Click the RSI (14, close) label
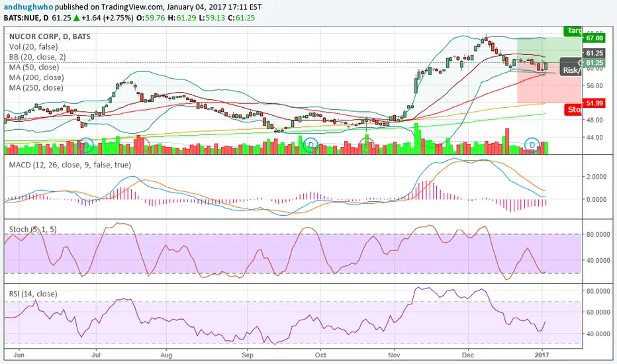Image resolution: width=617 pixels, height=364 pixels. (33, 294)
